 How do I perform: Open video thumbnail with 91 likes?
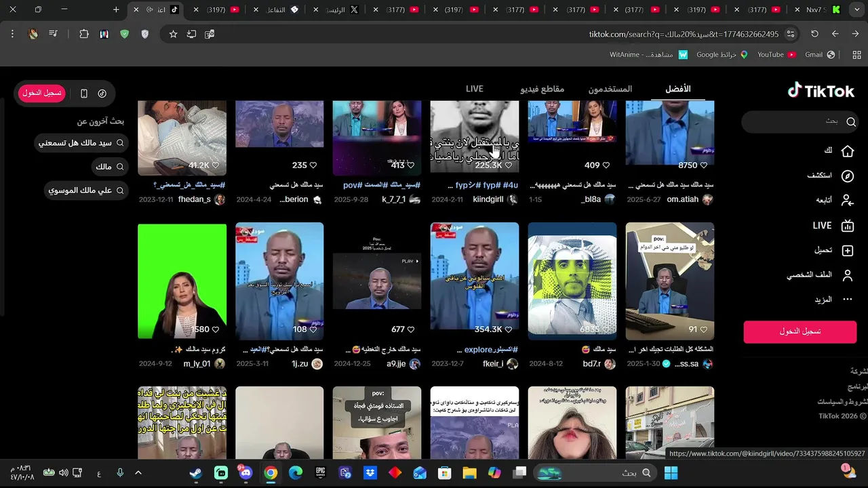pos(670,281)
